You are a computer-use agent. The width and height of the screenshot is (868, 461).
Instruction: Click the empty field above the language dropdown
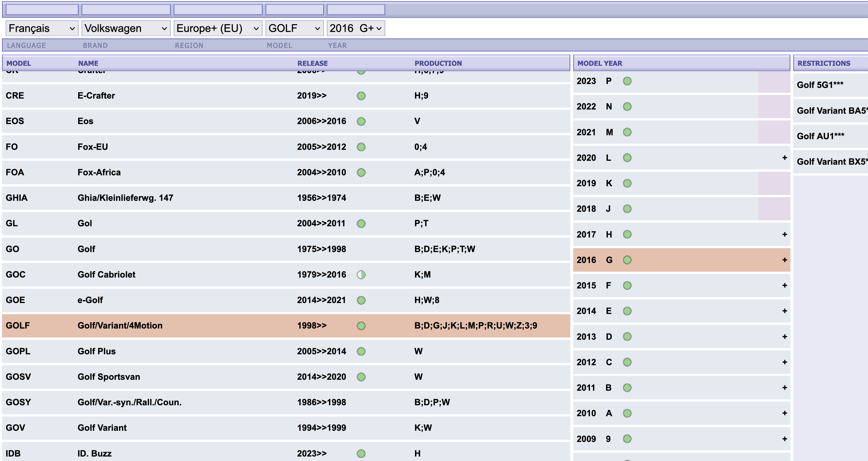point(42,10)
